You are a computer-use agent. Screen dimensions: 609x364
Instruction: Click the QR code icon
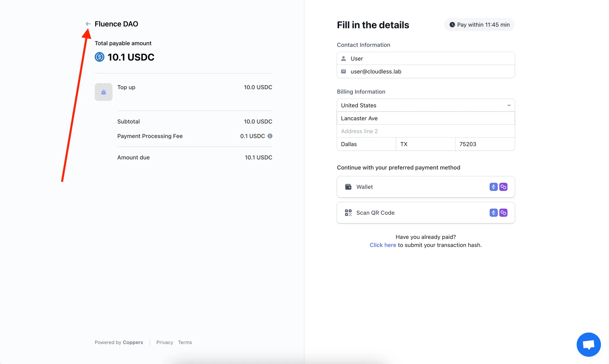[348, 213]
